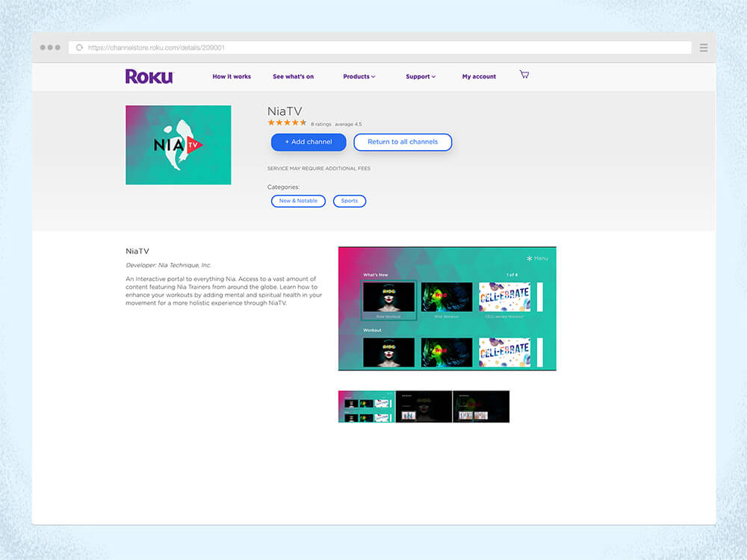Select the Sports category tag
Image resolution: width=747 pixels, height=560 pixels.
coord(349,201)
